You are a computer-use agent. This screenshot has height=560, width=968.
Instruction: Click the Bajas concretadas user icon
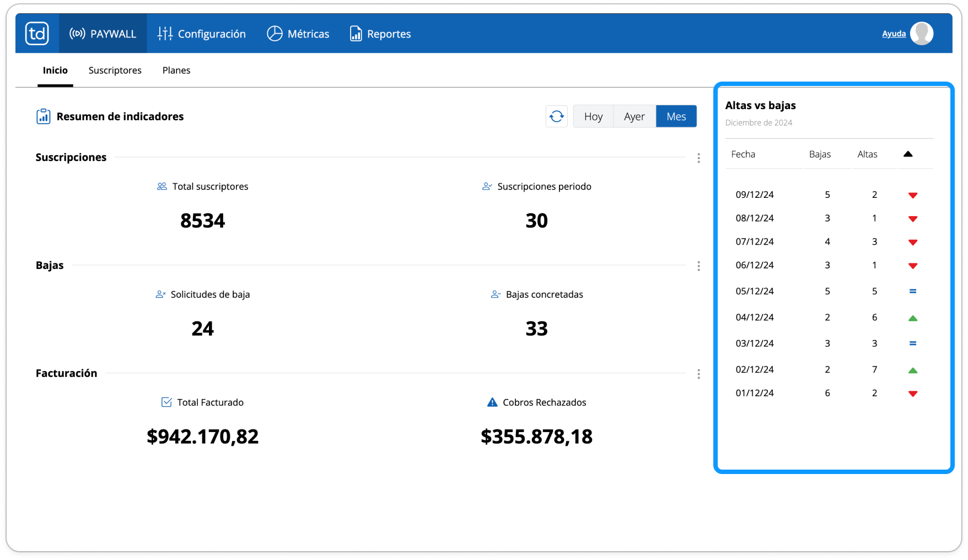(496, 294)
